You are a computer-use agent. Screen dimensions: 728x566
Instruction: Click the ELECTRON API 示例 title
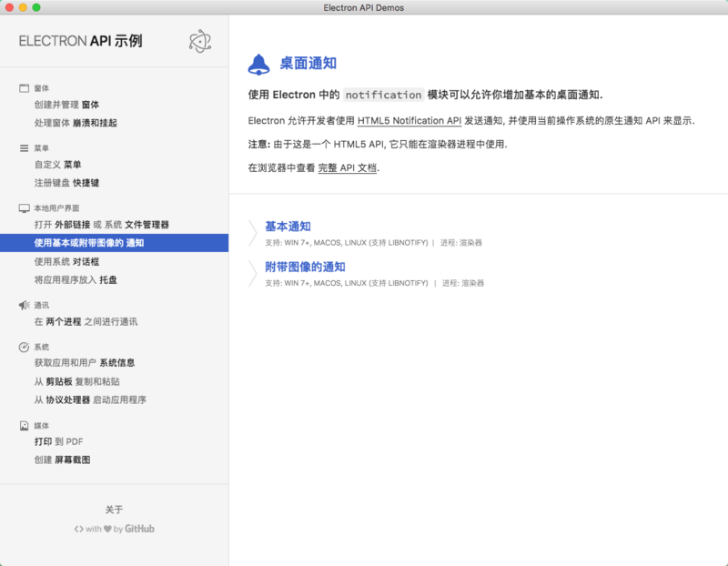coord(80,41)
